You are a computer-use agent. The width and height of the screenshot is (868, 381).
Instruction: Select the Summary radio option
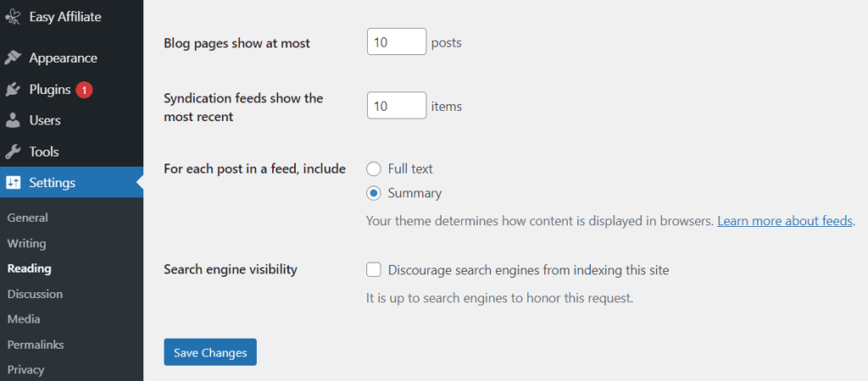tap(374, 193)
